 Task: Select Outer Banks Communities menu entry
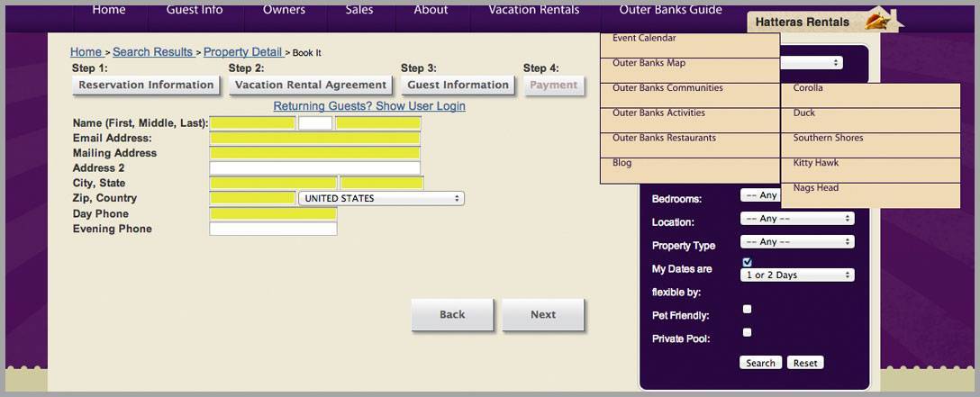pyautogui.click(x=690, y=95)
